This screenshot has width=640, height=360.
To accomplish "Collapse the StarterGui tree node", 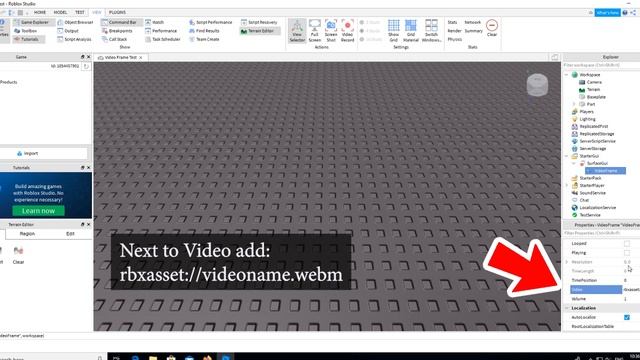I will 567,156.
